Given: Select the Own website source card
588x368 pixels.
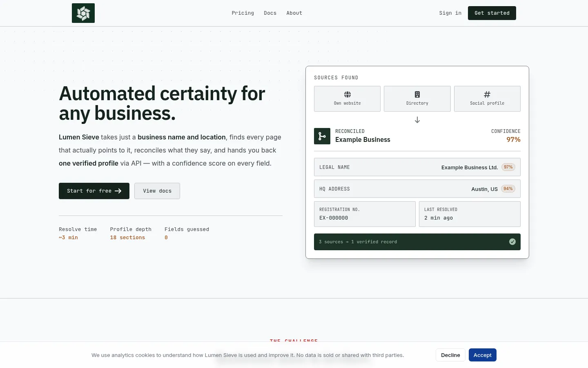Looking at the screenshot, I should pos(347,99).
